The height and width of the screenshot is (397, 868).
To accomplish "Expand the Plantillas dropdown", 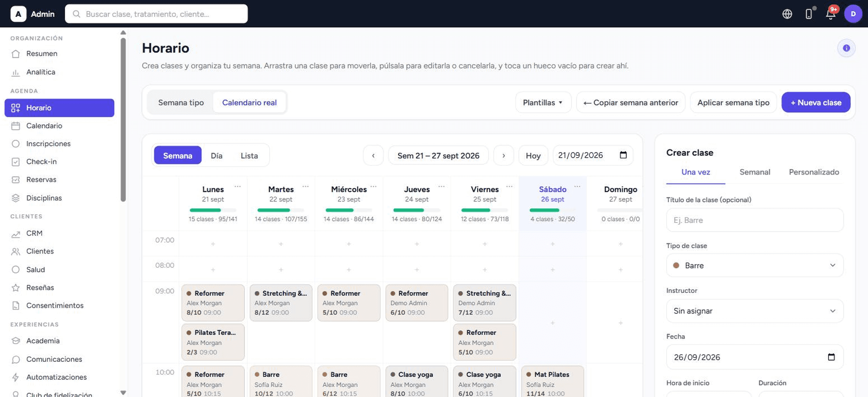I will pos(543,102).
